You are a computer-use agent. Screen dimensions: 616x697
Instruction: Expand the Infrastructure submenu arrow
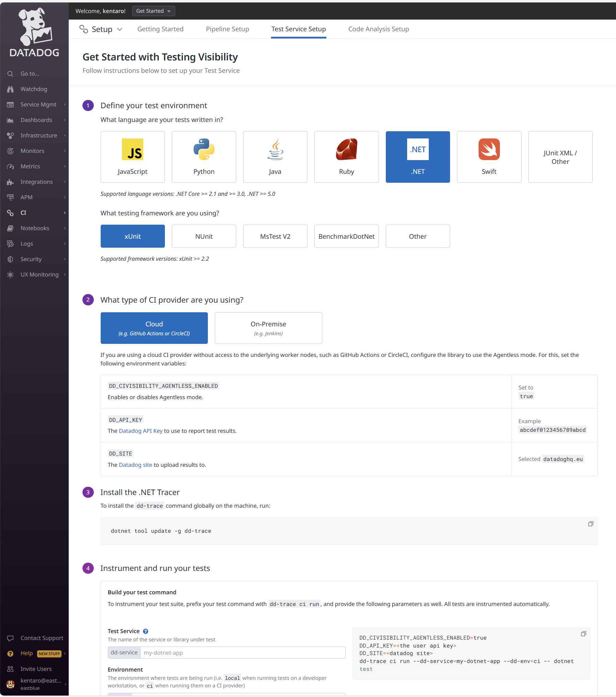click(x=65, y=135)
